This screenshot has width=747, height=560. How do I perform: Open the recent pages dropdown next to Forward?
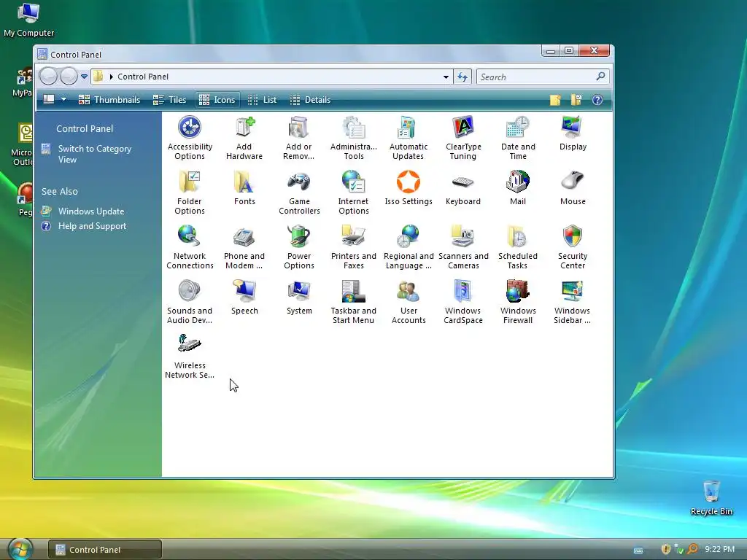point(85,76)
